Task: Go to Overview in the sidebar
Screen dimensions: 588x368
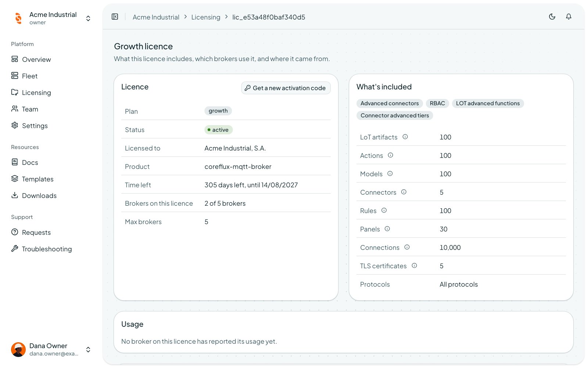Action: point(51,59)
